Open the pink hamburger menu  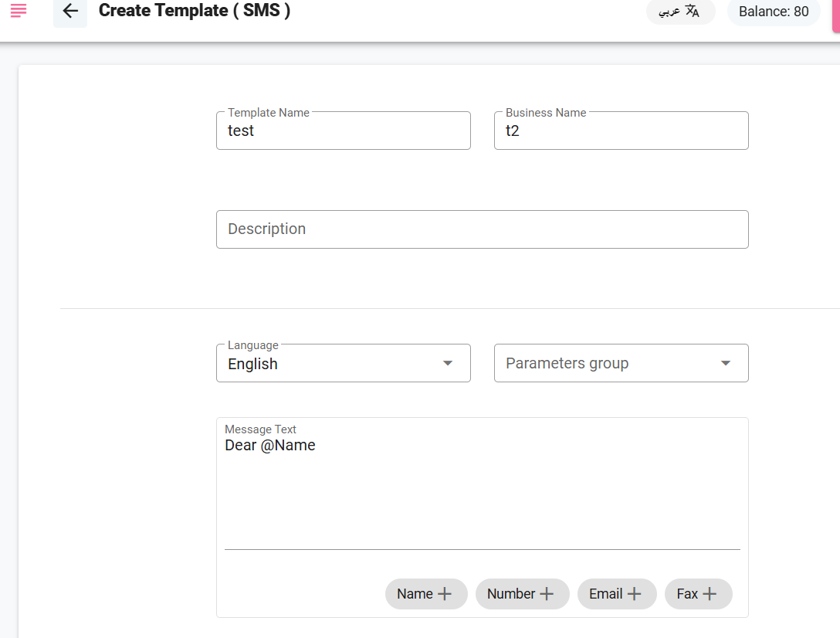coord(19,11)
